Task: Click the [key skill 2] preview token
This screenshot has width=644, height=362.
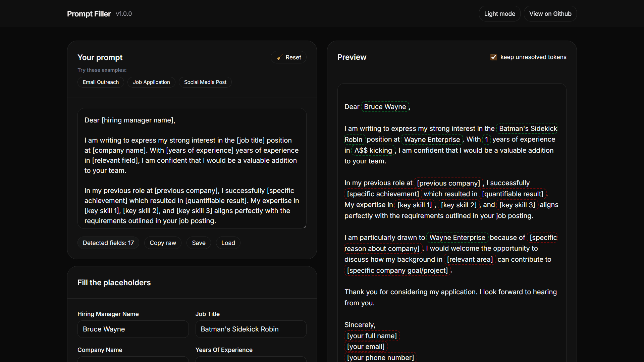Action: click(x=459, y=205)
